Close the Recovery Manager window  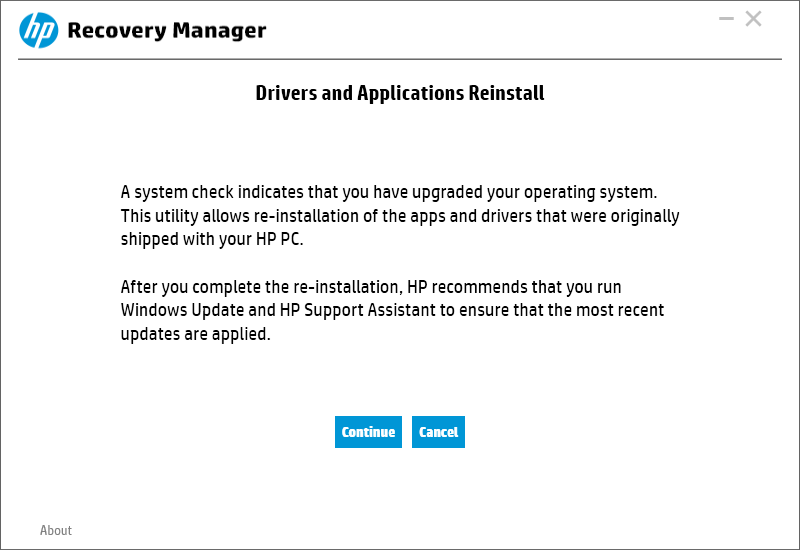point(754,19)
